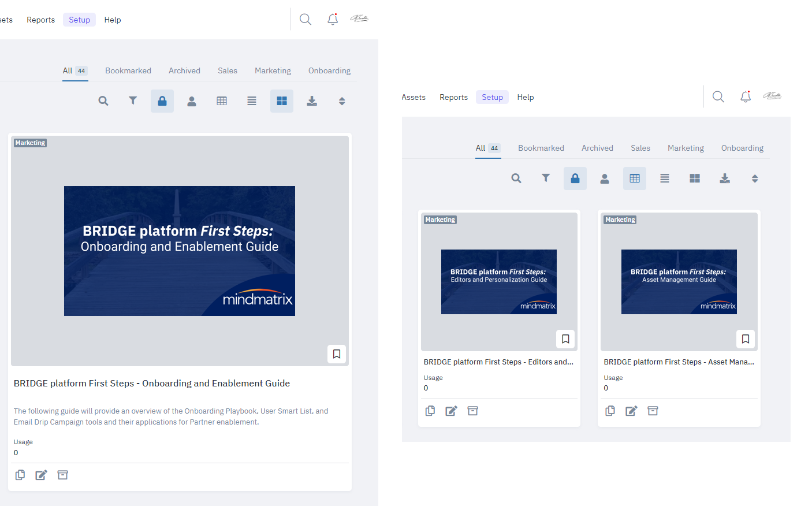Switch to large tile view in right panel

695,178
